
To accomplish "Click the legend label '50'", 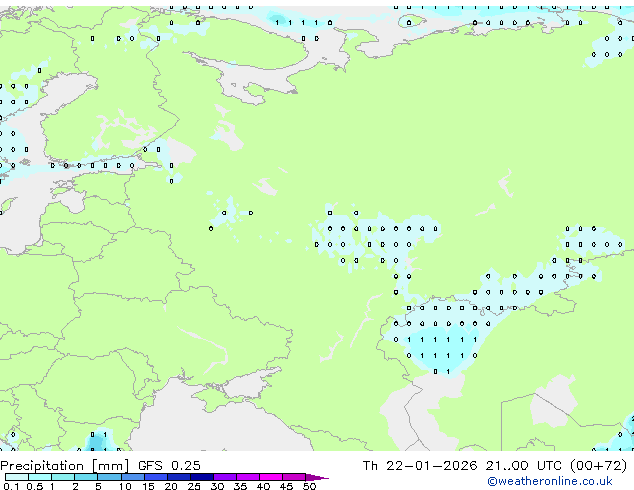I will pos(310,486).
